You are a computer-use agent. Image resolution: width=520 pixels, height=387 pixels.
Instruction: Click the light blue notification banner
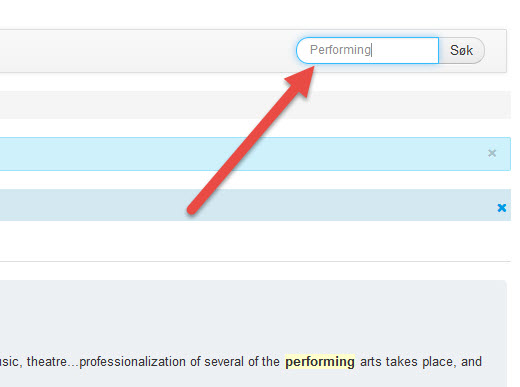255,154
